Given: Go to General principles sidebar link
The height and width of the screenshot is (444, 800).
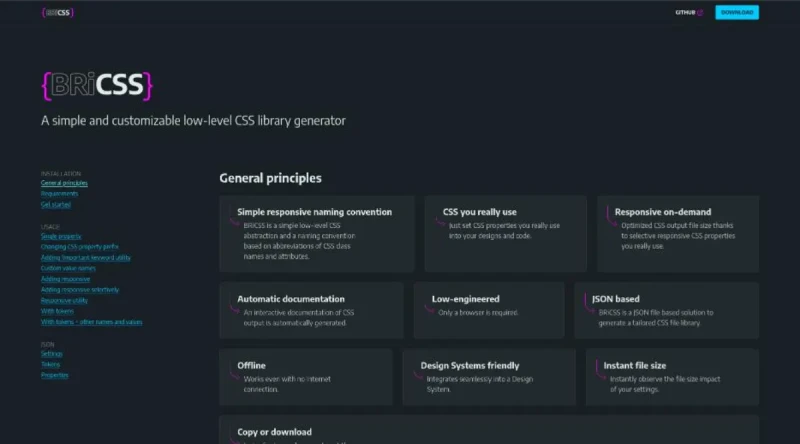Looking at the screenshot, I should (64, 183).
